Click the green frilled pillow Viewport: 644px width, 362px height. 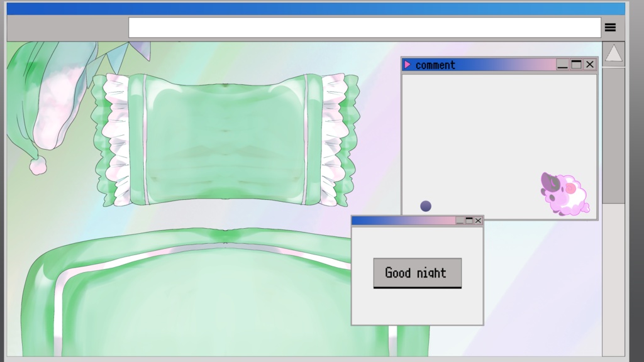pos(225,140)
